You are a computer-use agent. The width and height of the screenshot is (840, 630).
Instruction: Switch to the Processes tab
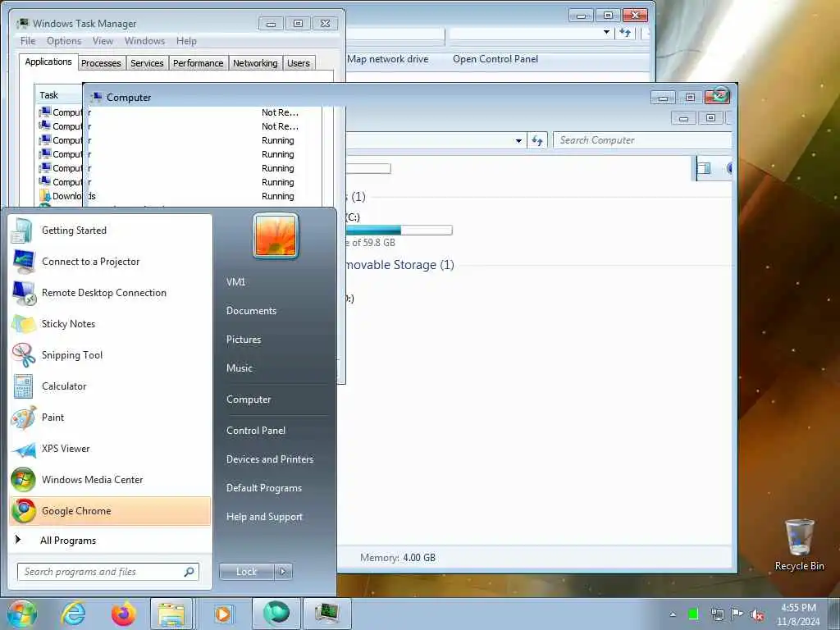tap(101, 63)
